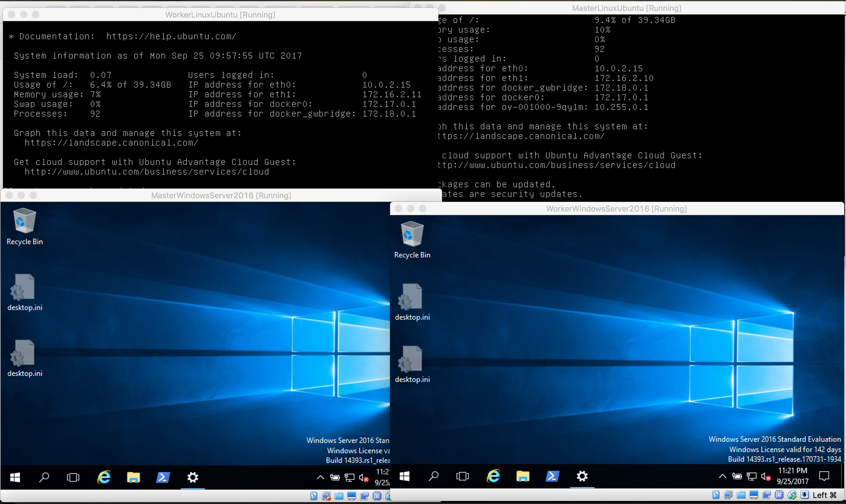Open File Explorer in MasterWindowsServer2016 taskbar
This screenshot has width=846, height=504.
pos(133,477)
